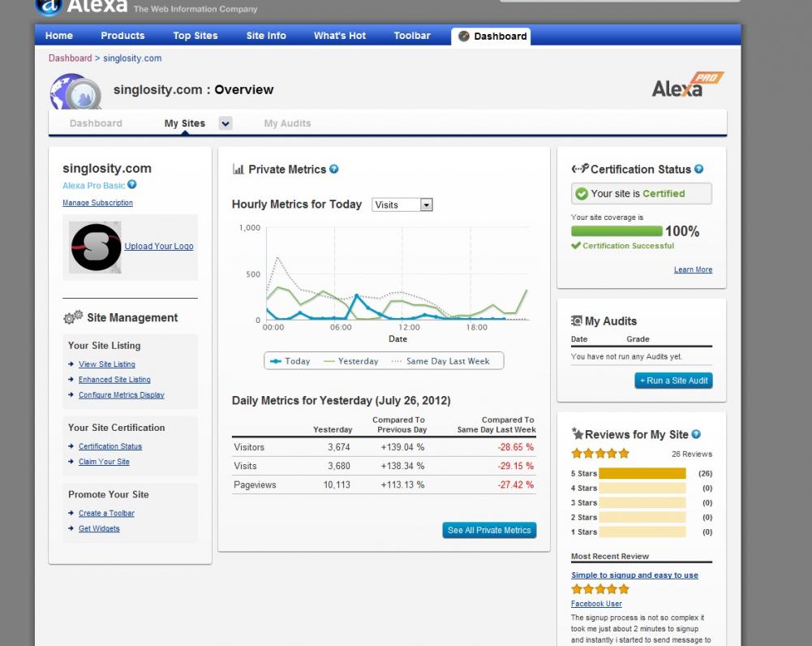Click the 5 Stars rating bar
The width and height of the screenshot is (812, 646).
point(642,473)
